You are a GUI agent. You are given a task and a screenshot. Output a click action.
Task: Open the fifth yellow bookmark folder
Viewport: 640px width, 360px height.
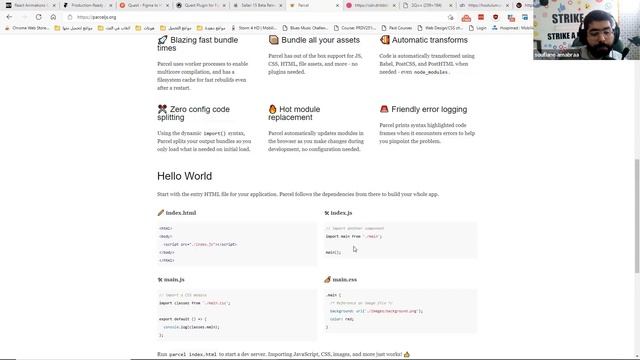tap(211, 28)
